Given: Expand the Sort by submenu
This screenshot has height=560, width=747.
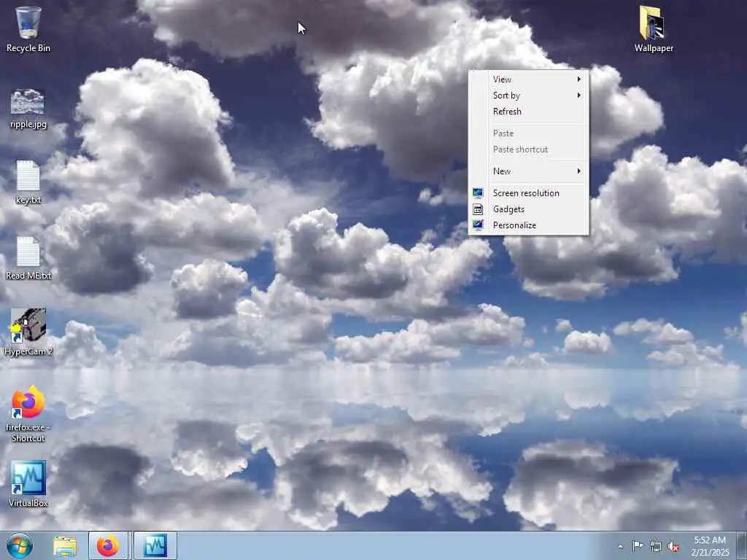Looking at the screenshot, I should click(x=528, y=96).
